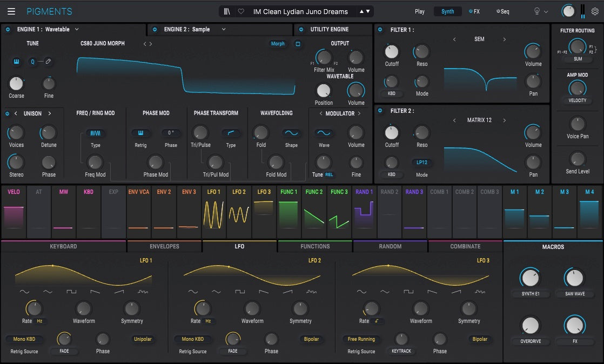Toggle Phase Mod retrig keyboard icon
This screenshot has height=364, width=604.
pos(140,133)
